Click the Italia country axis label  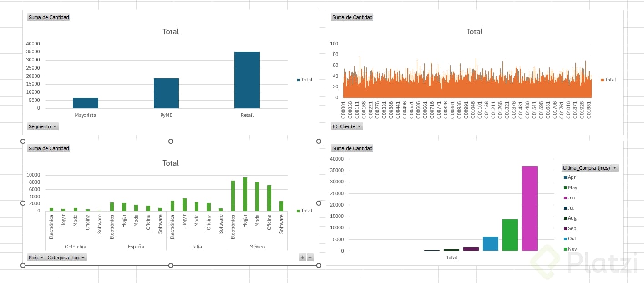click(x=197, y=247)
